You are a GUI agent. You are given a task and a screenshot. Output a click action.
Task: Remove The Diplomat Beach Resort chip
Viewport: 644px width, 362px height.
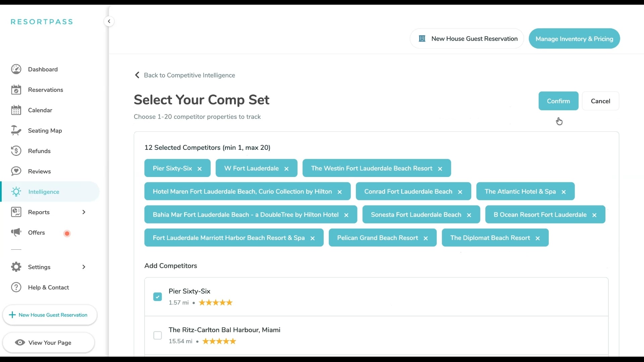pyautogui.click(x=537, y=238)
